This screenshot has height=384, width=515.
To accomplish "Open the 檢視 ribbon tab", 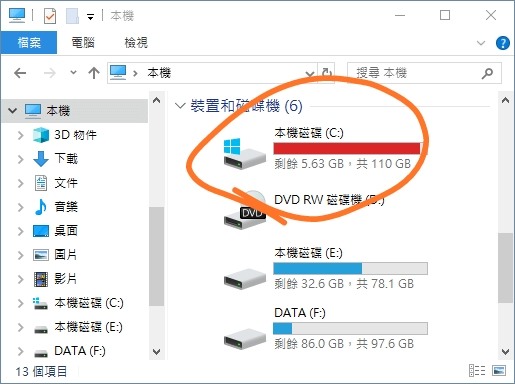I will [x=136, y=43].
